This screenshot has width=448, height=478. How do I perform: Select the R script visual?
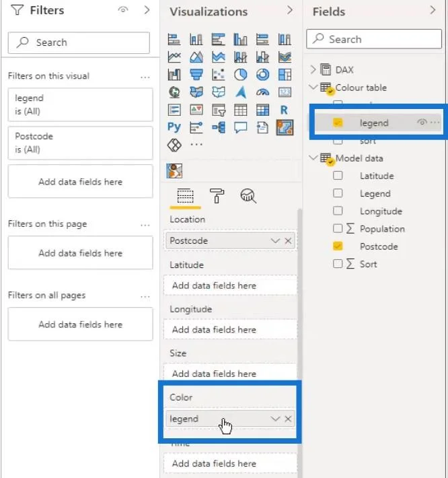(x=285, y=110)
